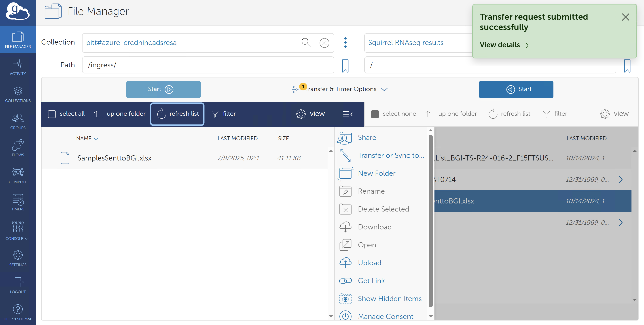Open view settings in right pane
The width and height of the screenshot is (644, 325).
[x=614, y=114]
